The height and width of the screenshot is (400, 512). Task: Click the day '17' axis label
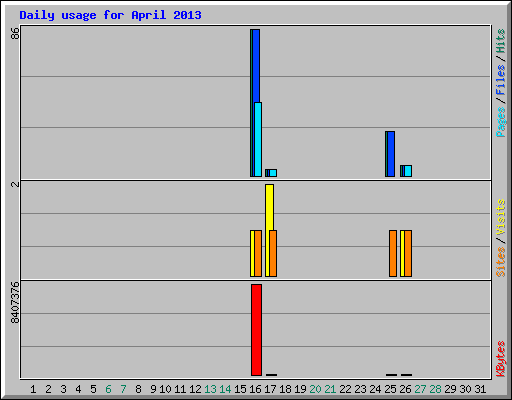point(270,389)
